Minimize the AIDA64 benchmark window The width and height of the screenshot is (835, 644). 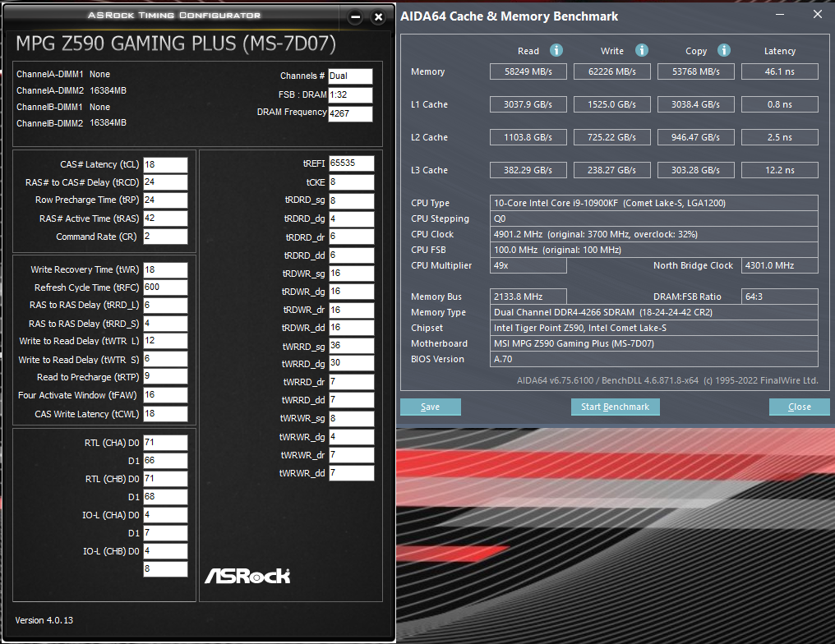click(x=780, y=14)
